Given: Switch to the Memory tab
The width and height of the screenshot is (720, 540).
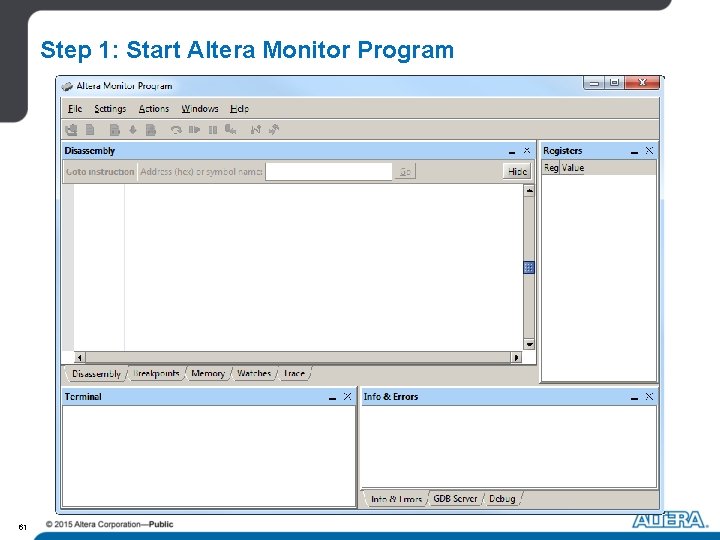Looking at the screenshot, I should [x=208, y=373].
